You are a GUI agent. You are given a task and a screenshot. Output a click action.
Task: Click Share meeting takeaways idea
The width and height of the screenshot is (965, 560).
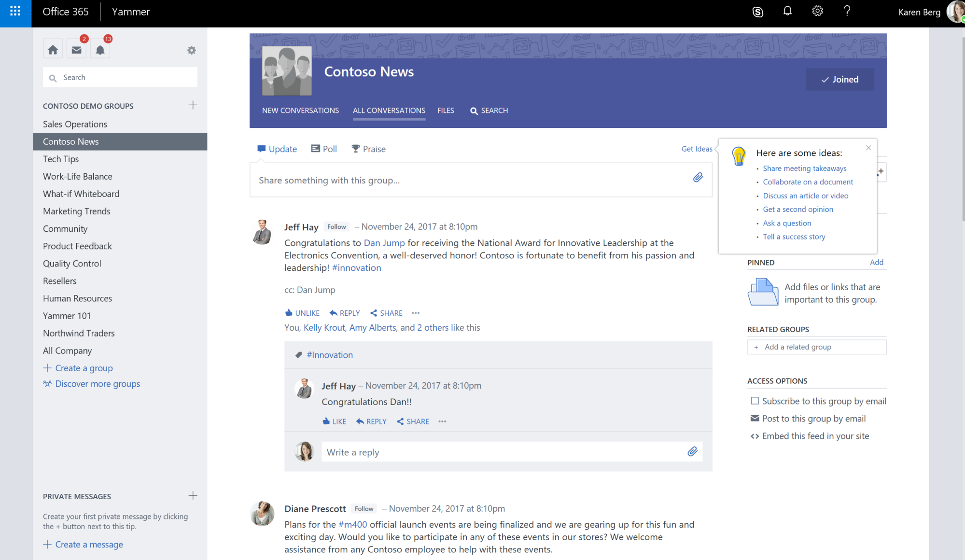tap(804, 168)
